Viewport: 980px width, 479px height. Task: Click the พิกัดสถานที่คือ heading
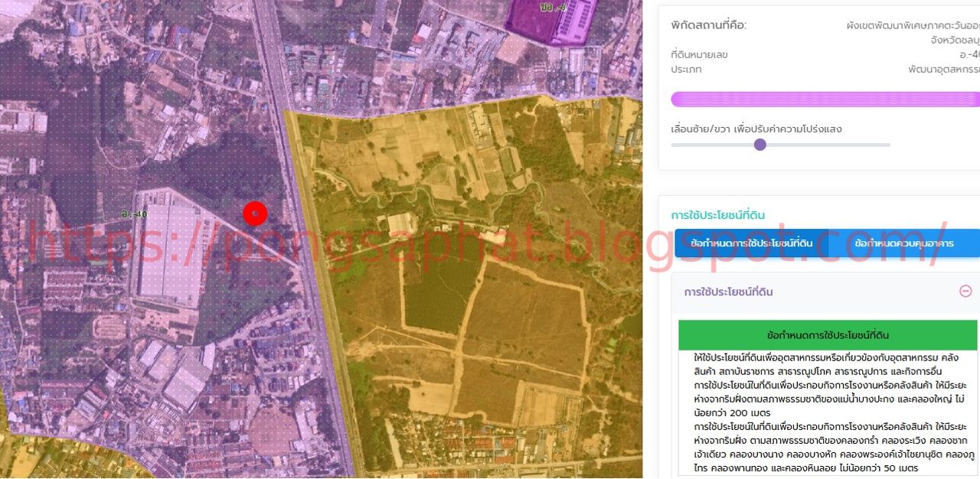[708, 25]
